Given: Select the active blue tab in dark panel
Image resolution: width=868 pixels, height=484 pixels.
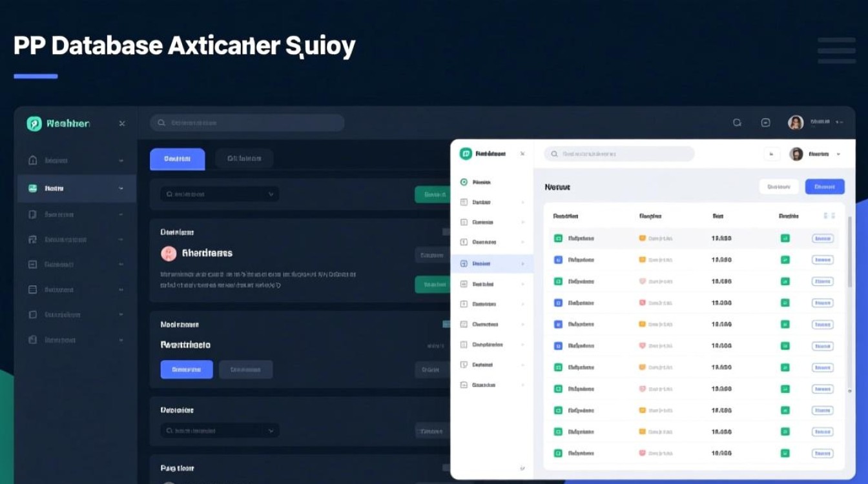Looking at the screenshot, I should [177, 159].
